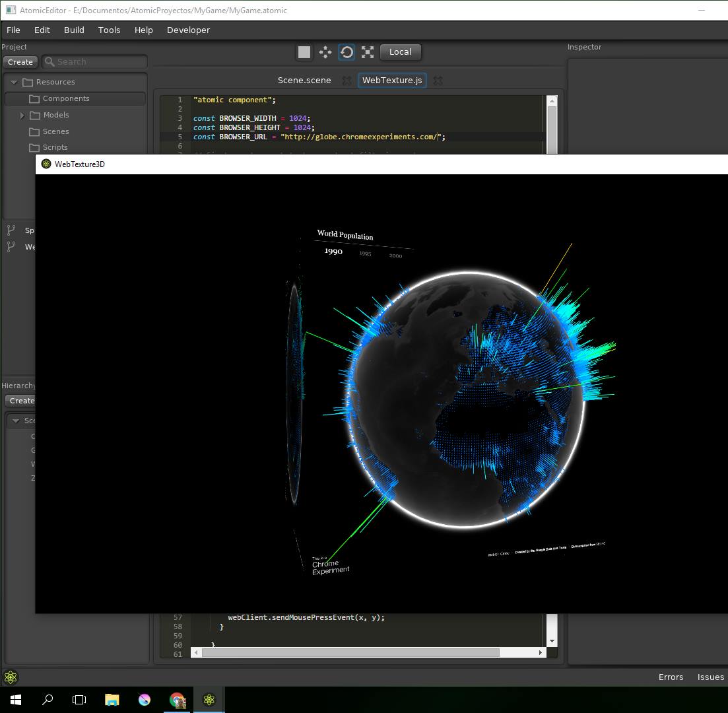Select the Components folder

75,98
